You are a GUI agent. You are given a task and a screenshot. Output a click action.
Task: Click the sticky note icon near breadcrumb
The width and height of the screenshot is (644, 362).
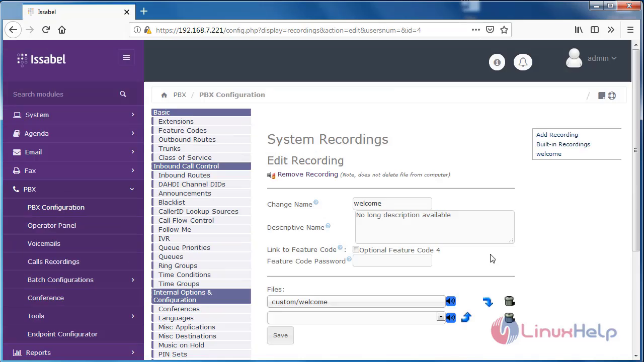click(x=601, y=96)
